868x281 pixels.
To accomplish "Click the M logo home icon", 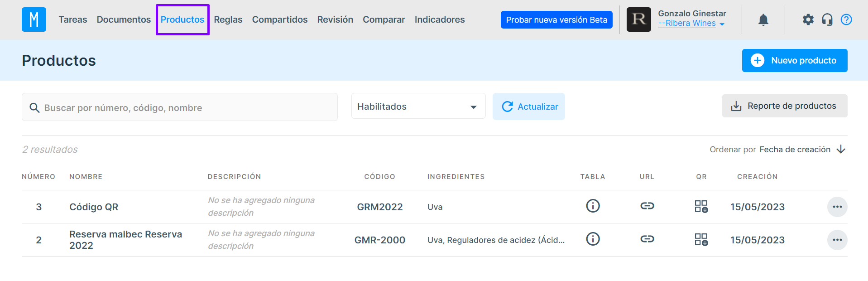I will pyautogui.click(x=34, y=19).
